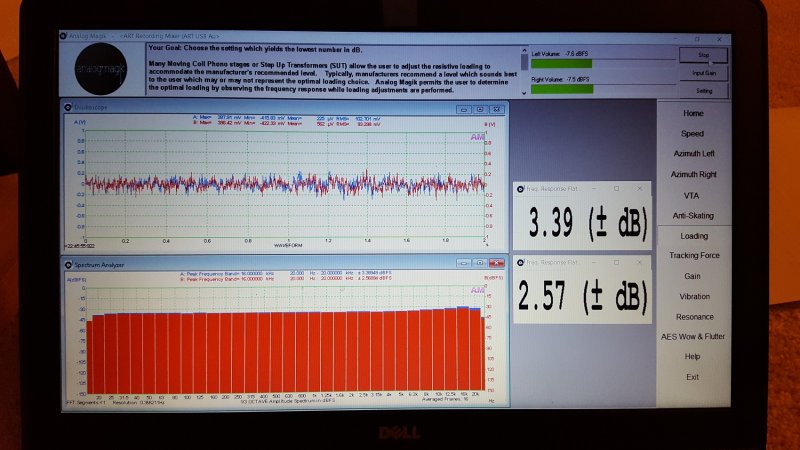Open the VTA test
The width and height of the screenshot is (800, 450).
pyautogui.click(x=691, y=195)
